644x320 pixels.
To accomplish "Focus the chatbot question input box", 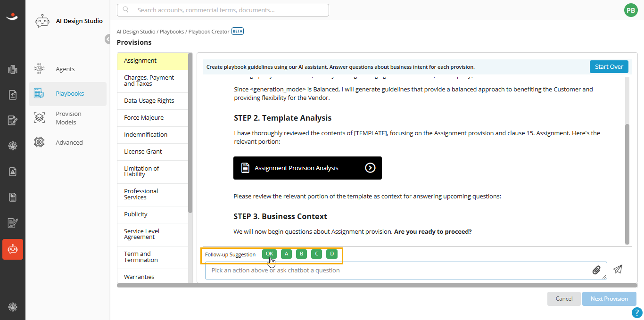I will coord(406,271).
